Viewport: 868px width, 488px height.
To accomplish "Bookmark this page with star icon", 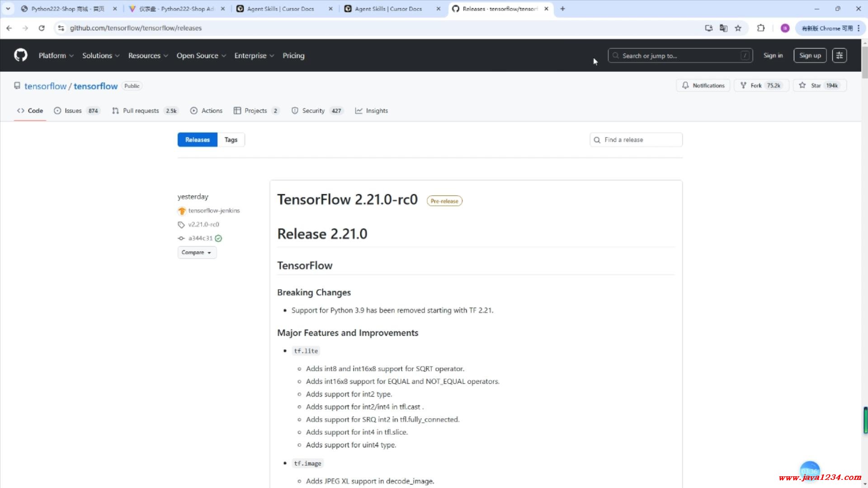I will click(x=738, y=28).
